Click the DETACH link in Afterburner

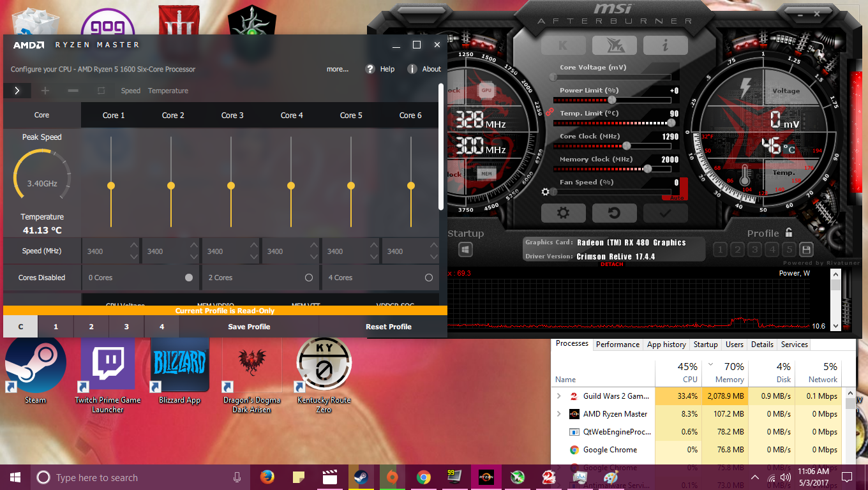(x=611, y=264)
